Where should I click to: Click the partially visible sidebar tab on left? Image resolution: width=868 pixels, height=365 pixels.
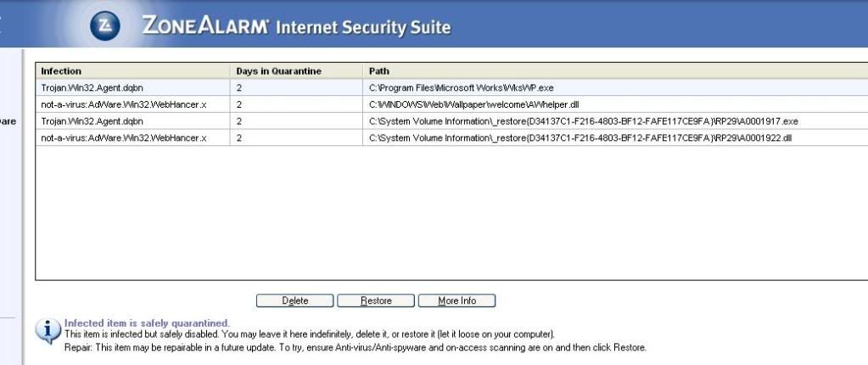point(8,121)
